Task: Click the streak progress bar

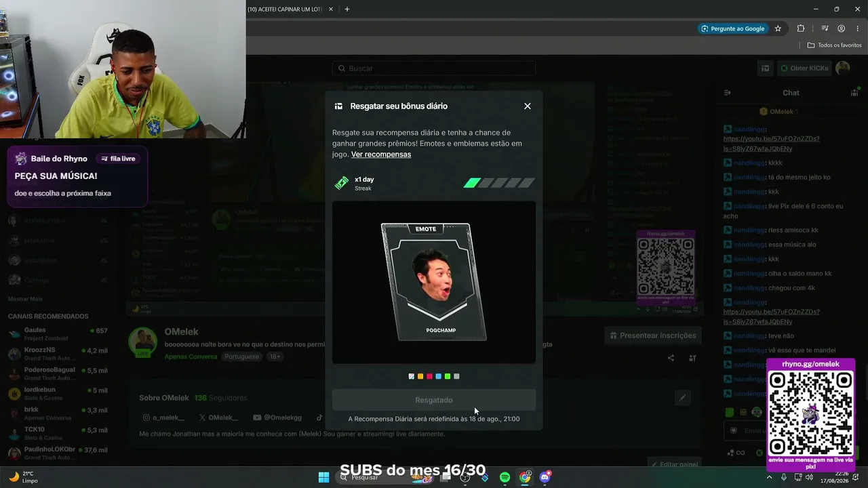Action: (499, 183)
